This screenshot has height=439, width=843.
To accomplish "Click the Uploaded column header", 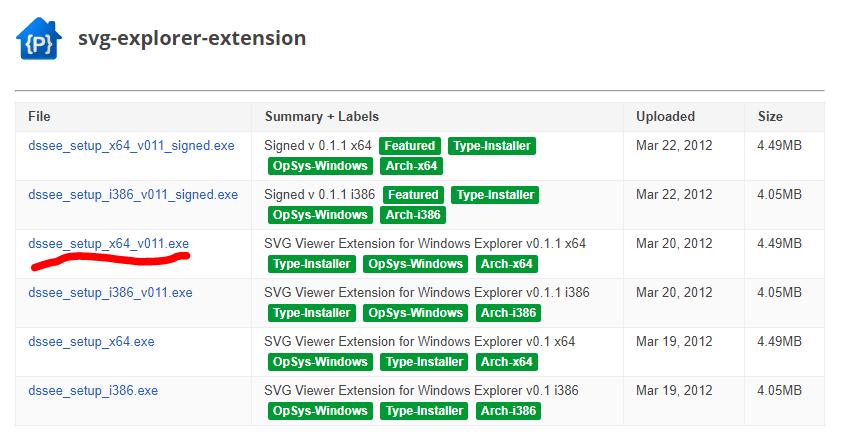I will 665,117.
